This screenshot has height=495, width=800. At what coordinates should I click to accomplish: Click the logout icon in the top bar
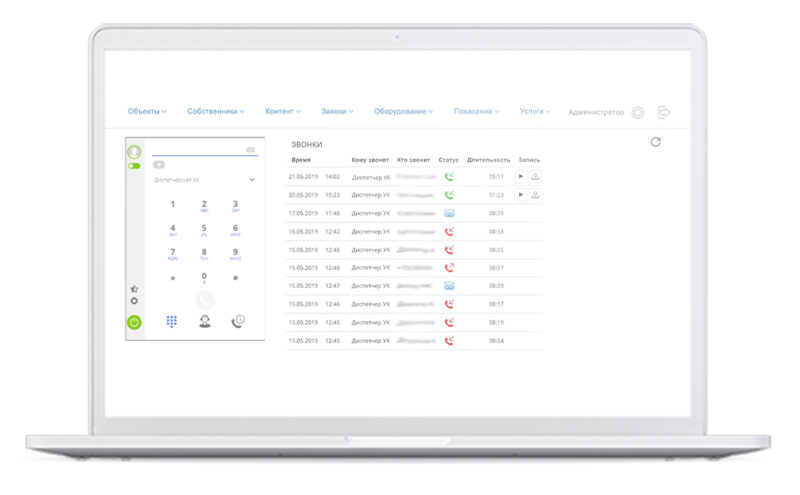[664, 113]
